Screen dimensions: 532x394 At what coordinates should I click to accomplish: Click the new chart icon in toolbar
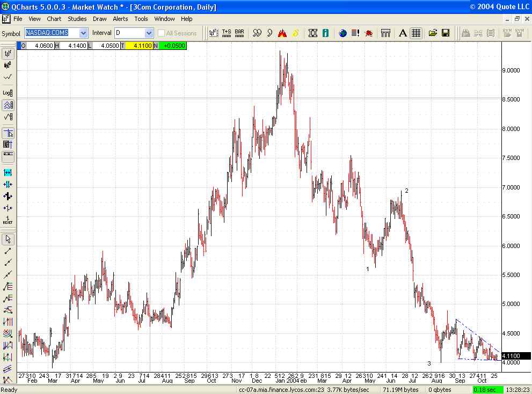tap(214, 33)
